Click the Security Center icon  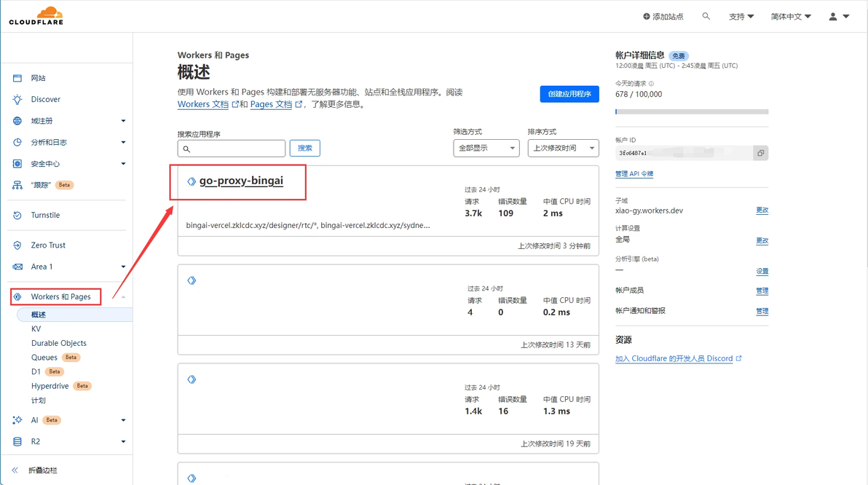click(17, 164)
